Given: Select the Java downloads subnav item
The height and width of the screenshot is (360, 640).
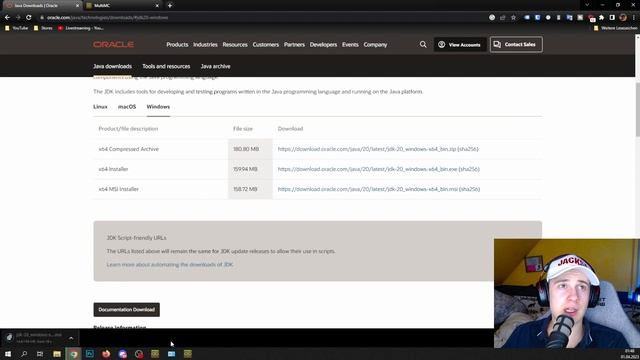Looking at the screenshot, I should 113,66.
